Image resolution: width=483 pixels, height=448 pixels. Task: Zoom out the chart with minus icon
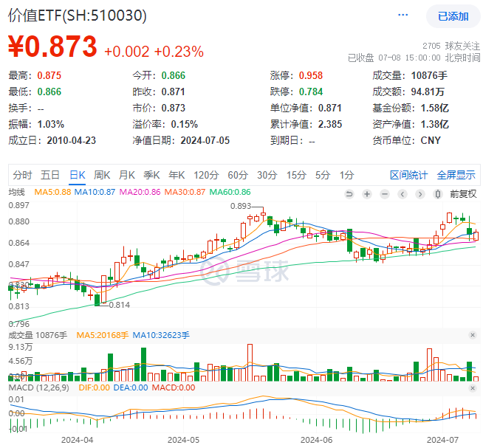click(x=385, y=193)
